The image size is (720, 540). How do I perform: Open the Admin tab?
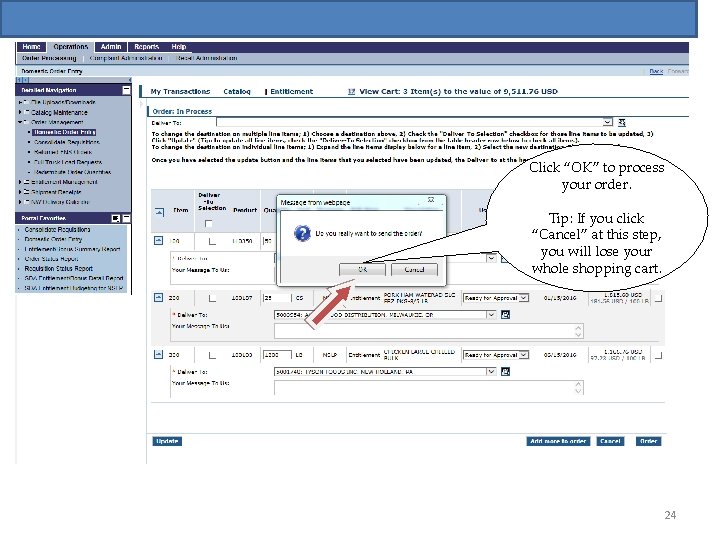[111, 47]
